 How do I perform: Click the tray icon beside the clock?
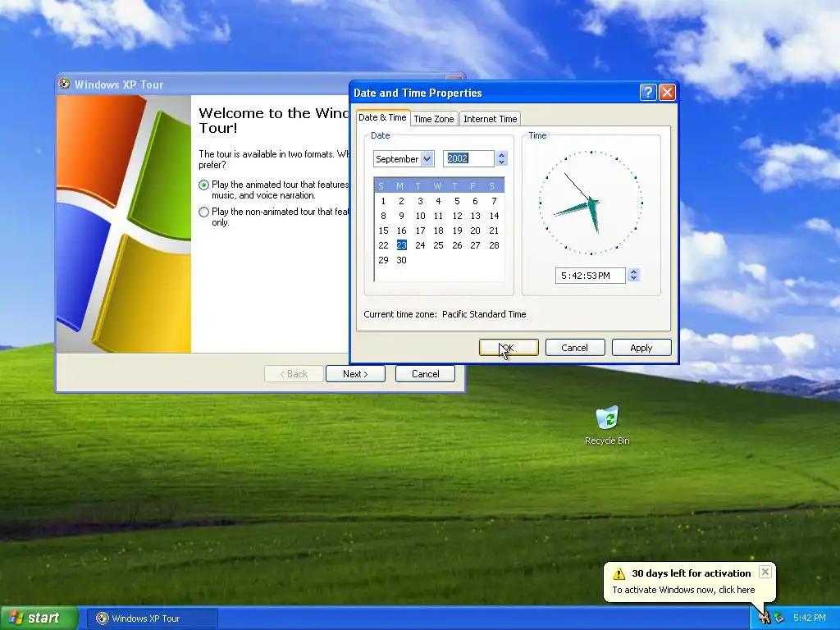pyautogui.click(x=779, y=619)
